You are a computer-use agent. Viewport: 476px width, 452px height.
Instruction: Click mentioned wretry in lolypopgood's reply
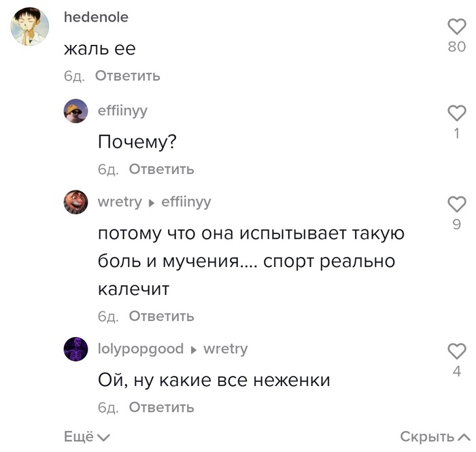tap(226, 349)
